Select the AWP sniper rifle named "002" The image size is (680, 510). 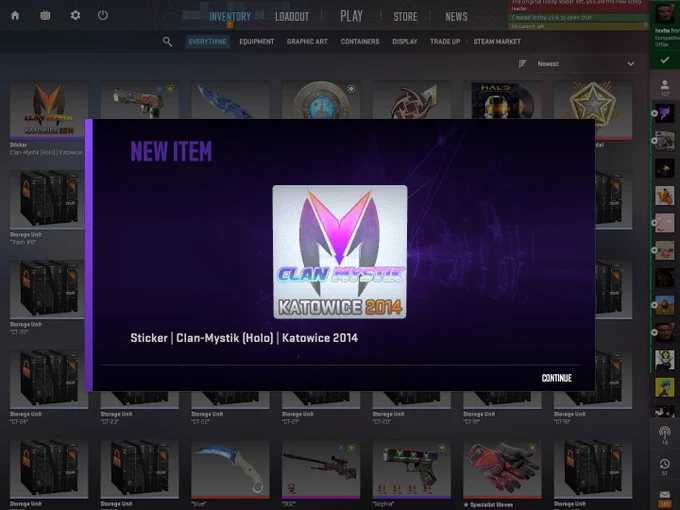321,469
